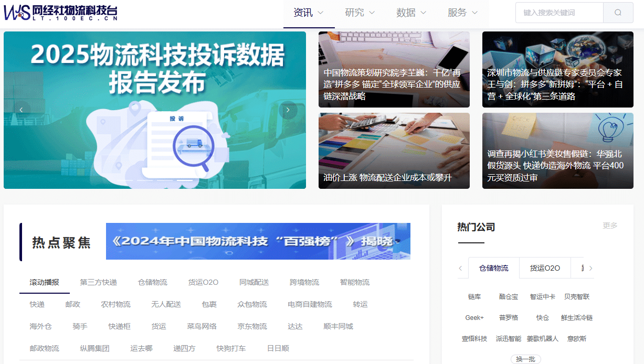Open the 众包物流 topic tag
Image resolution: width=644 pixels, height=364 pixels.
[252, 304]
